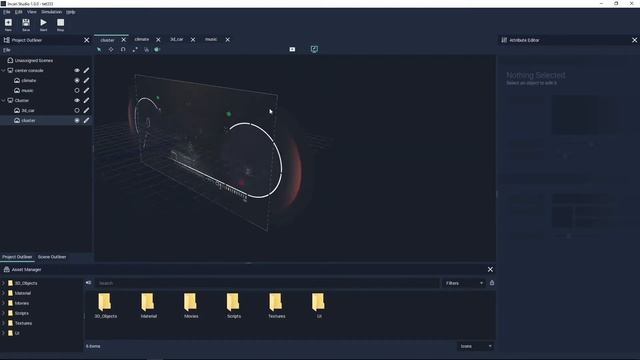This screenshot has width=640, height=360.
Task: Toggle visibility eye for center console
Action: coord(77,70)
